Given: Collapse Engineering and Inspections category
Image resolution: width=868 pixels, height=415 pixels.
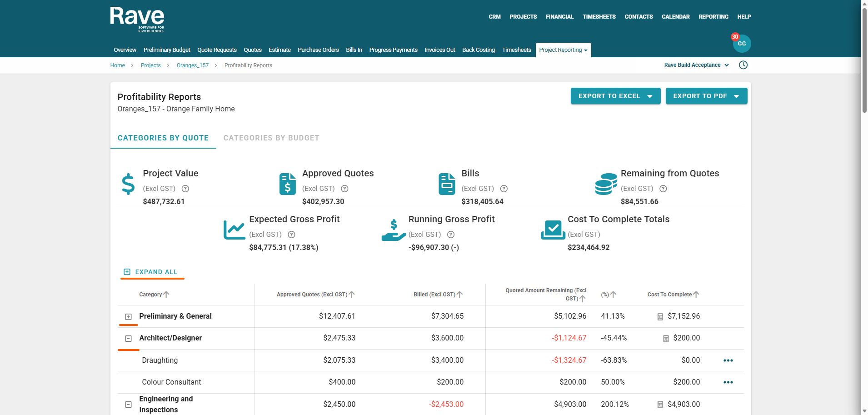Looking at the screenshot, I should point(129,405).
